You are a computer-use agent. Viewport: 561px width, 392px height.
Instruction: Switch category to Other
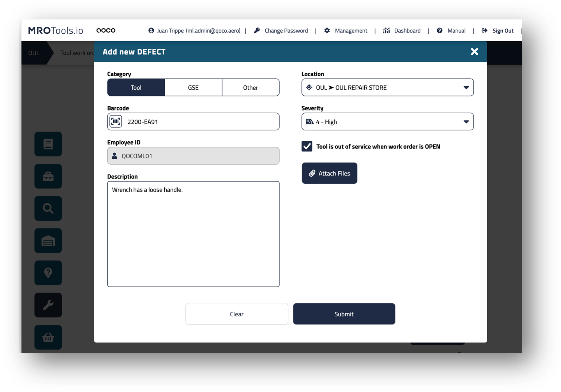(x=250, y=87)
